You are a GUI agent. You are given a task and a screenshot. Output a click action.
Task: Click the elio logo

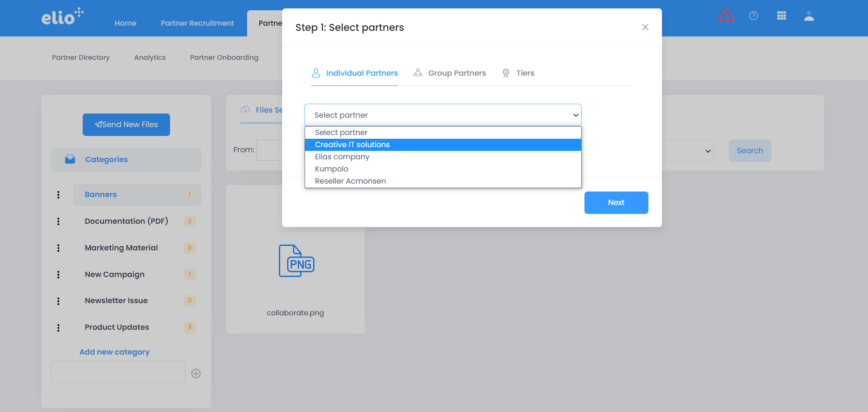(63, 16)
